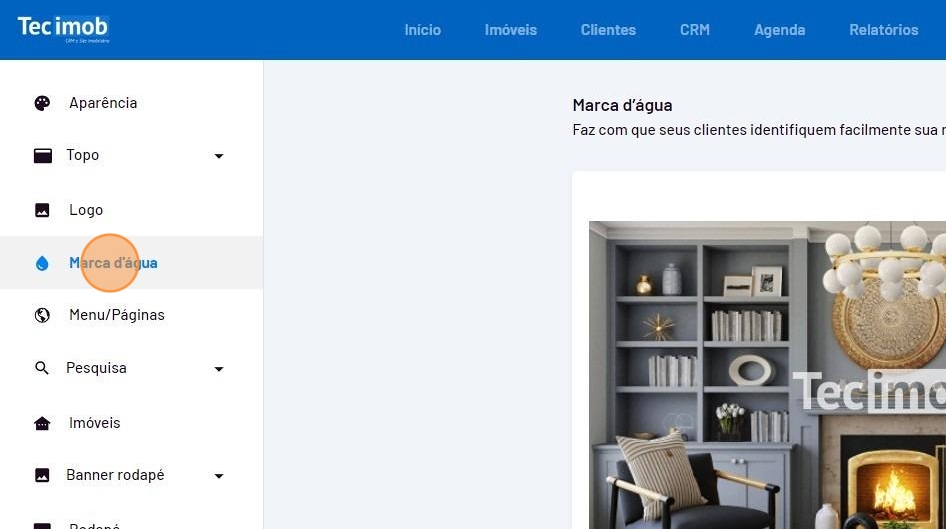Open the Menu/Páginas sidebar text link
Viewport: 946px width, 529px height.
point(117,315)
